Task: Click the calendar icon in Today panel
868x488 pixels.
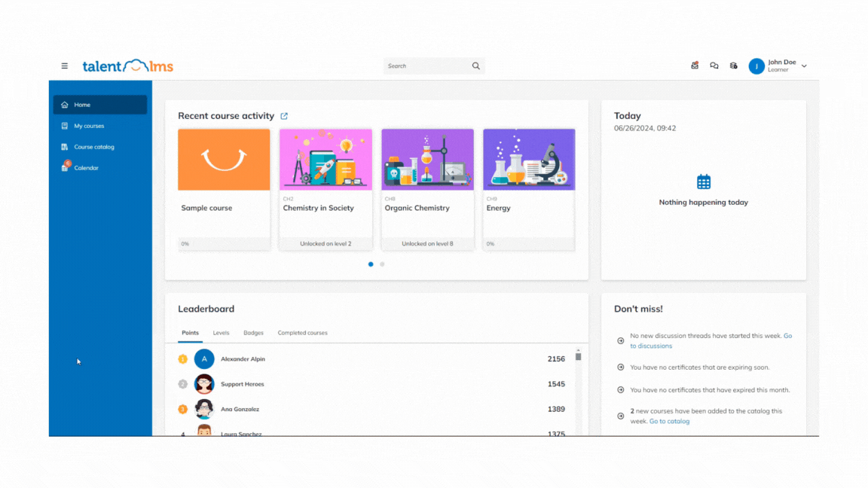Action: (x=703, y=181)
